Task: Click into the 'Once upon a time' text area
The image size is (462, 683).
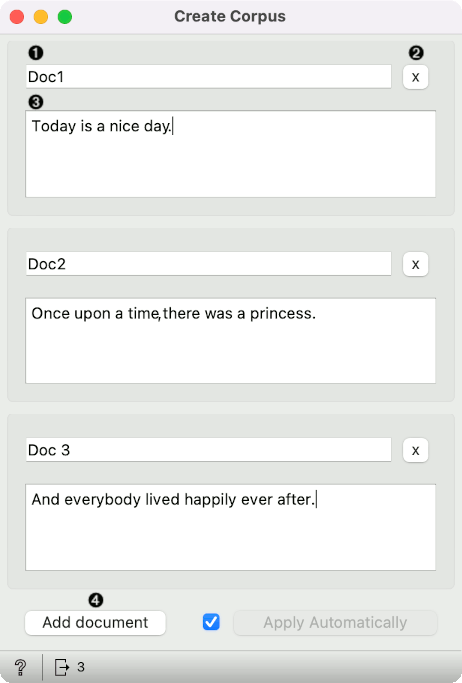Action: click(230, 341)
